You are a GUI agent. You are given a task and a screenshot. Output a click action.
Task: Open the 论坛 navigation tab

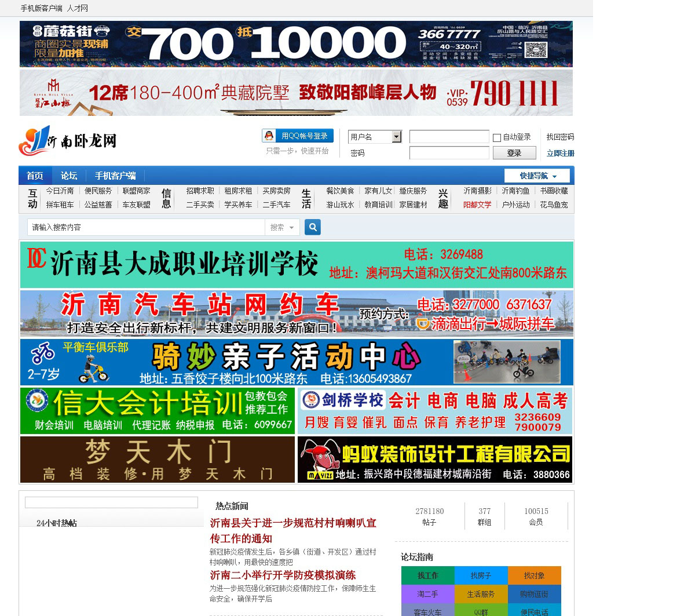(69, 176)
